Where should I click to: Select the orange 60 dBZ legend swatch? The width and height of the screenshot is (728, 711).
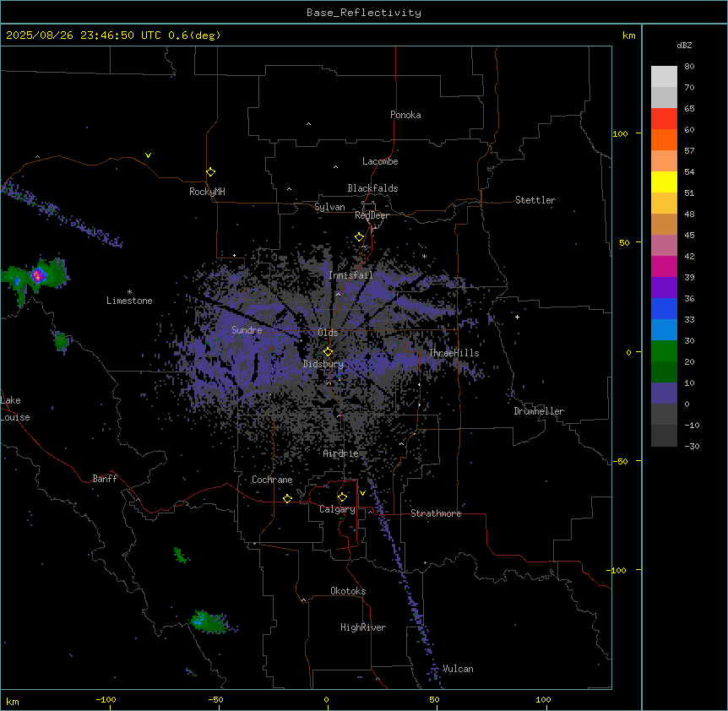(664, 139)
